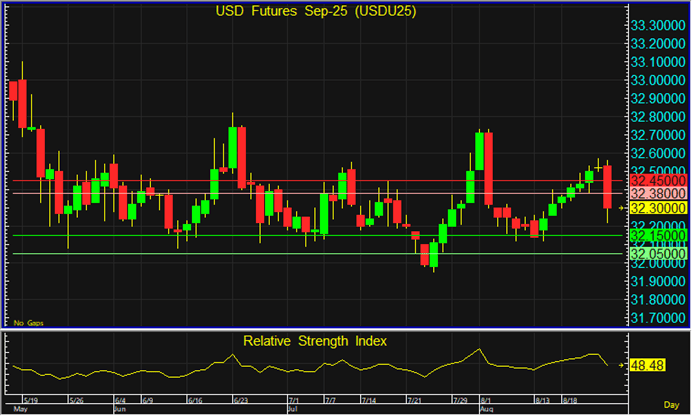This screenshot has height=416, width=692.
Task: Select the green 32.15000 support level tag
Action: coord(656,235)
